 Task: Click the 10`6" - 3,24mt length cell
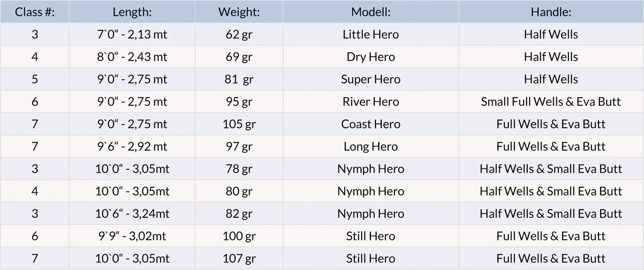[132, 213]
